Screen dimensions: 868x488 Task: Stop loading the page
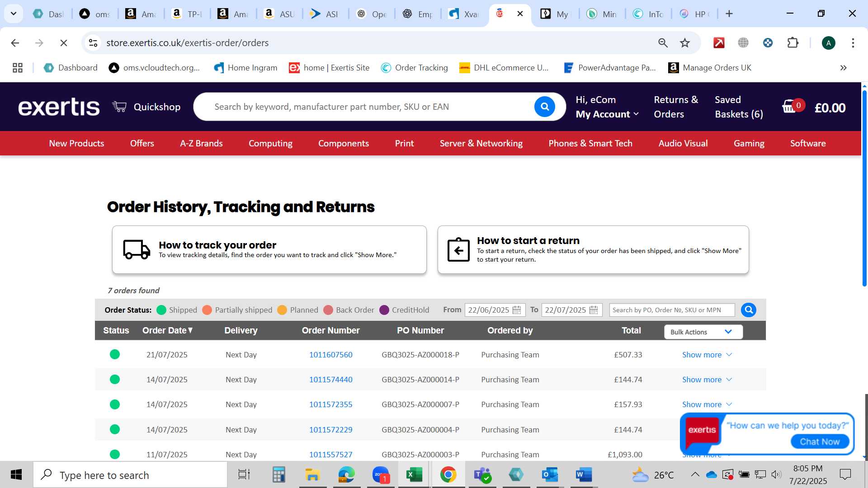pos(64,43)
